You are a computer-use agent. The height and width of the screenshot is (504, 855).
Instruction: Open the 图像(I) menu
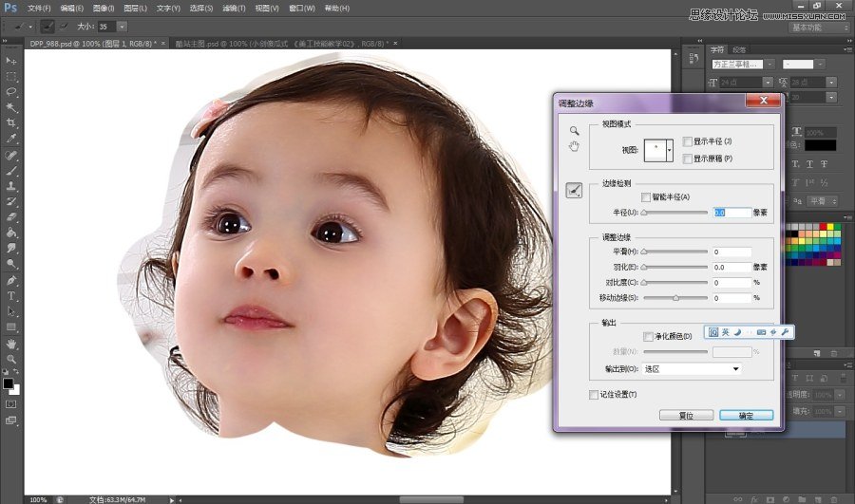pos(104,9)
